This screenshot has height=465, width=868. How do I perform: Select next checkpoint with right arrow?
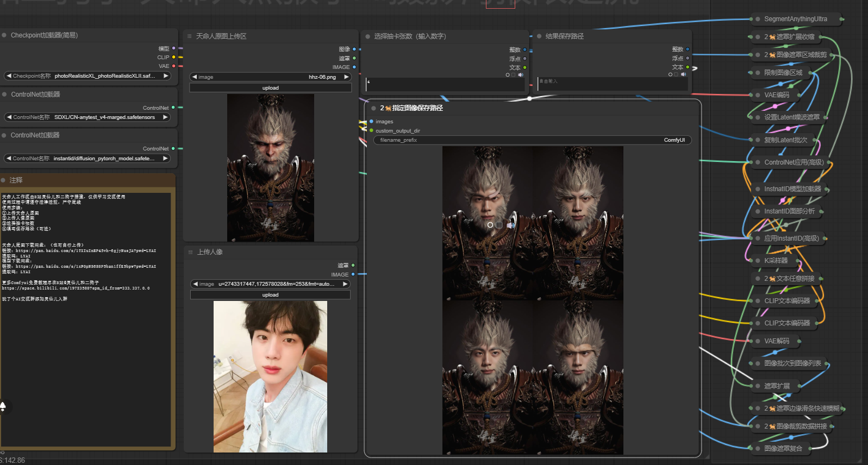(166, 76)
